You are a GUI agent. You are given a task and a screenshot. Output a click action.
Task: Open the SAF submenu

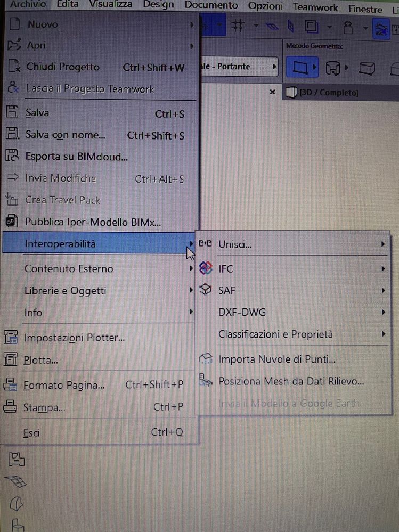(293, 290)
